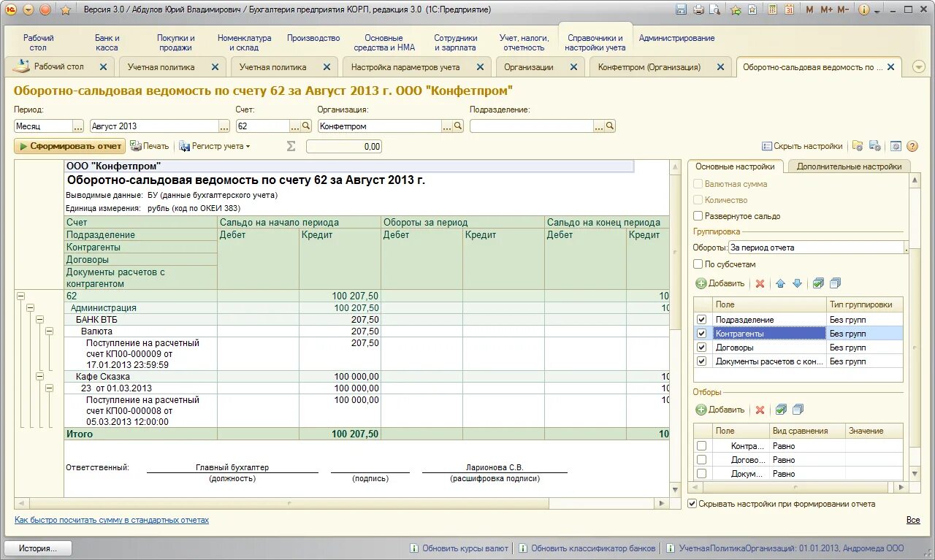Delete grouping field with red X

coord(760,283)
